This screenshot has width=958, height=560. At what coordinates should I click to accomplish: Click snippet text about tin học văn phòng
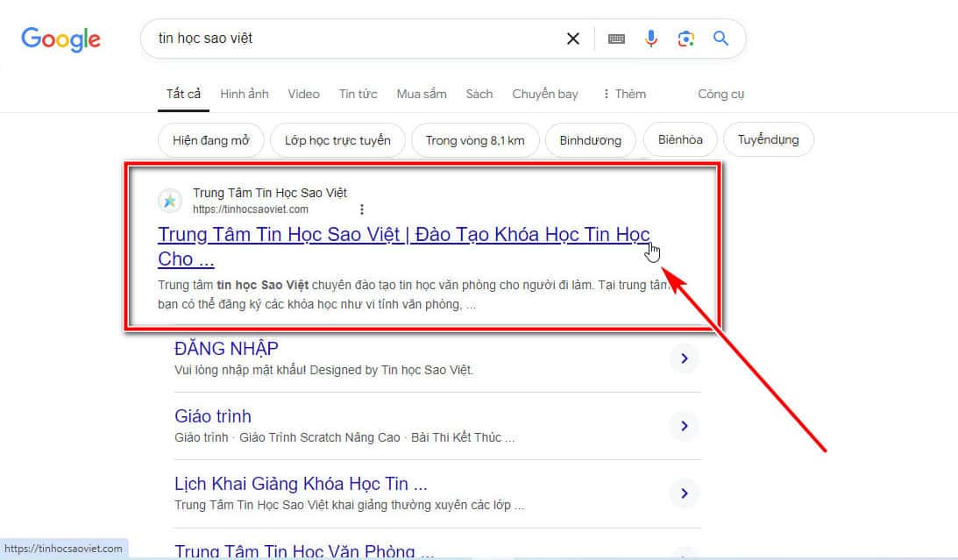click(415, 294)
